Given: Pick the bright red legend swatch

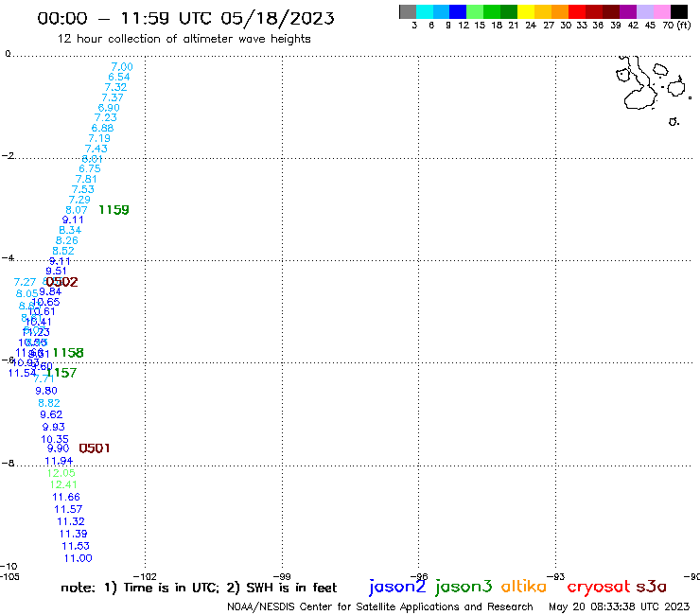Looking at the screenshot, I should tap(577, 11).
